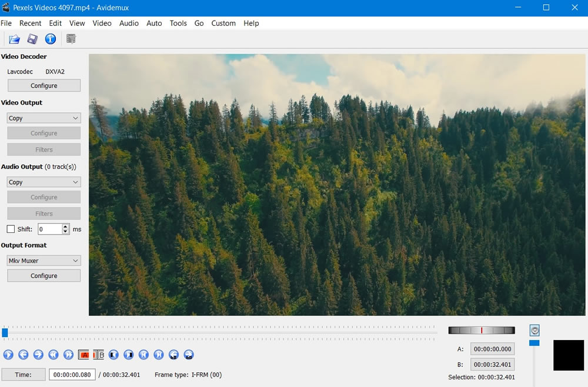The height and width of the screenshot is (387, 588).
Task: Toggle audio mute with the speaker icon
Action: (x=534, y=331)
